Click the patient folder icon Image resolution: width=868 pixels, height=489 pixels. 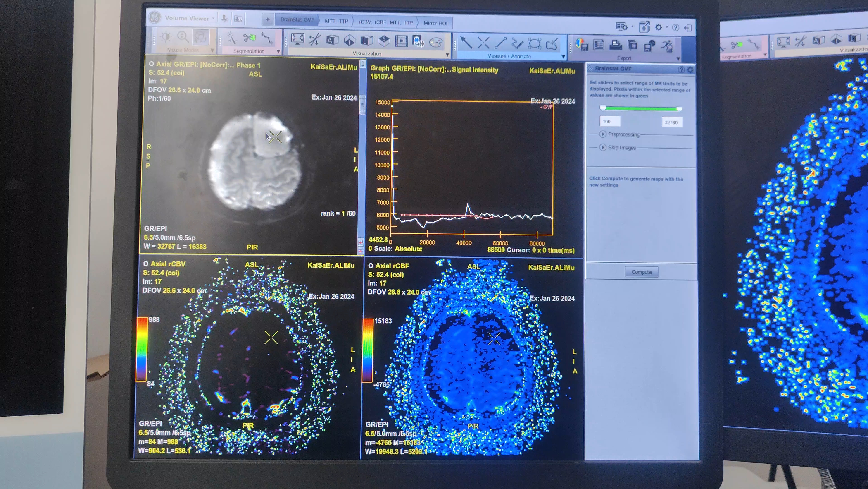(x=238, y=19)
